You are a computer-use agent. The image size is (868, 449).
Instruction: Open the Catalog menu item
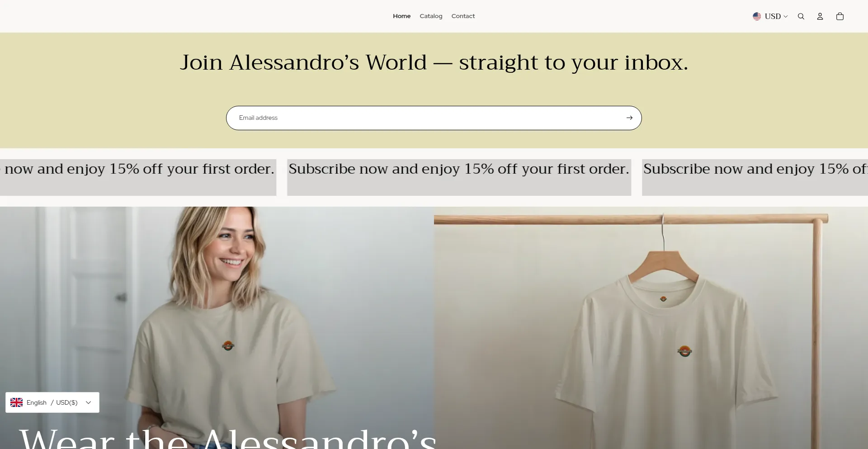(431, 16)
